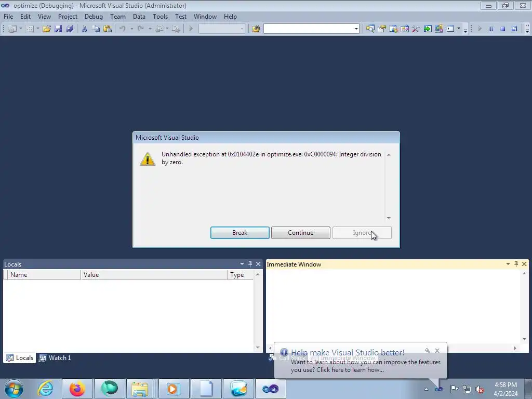Click the Paste clipboard icon

pyautogui.click(x=108, y=29)
